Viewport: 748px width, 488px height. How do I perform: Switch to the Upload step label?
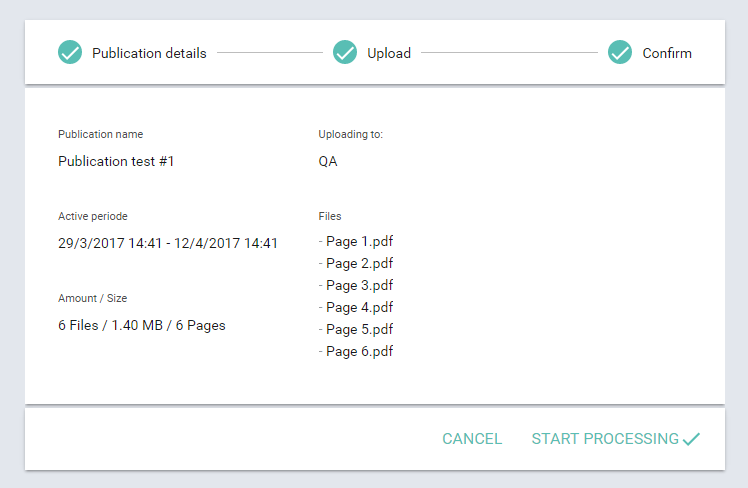coord(389,53)
